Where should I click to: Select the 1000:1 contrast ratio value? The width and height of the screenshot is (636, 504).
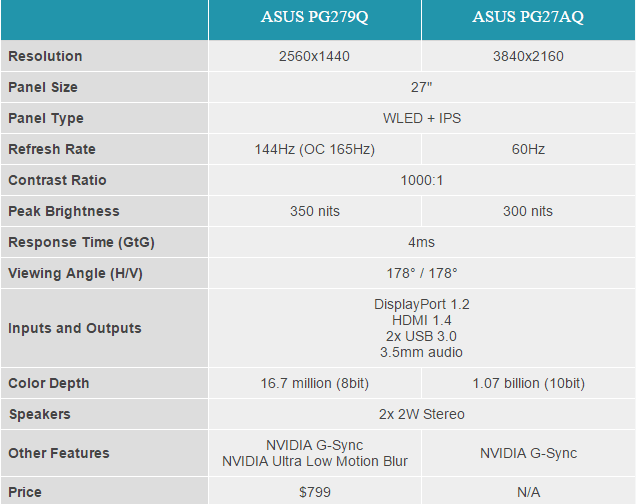tap(422, 180)
